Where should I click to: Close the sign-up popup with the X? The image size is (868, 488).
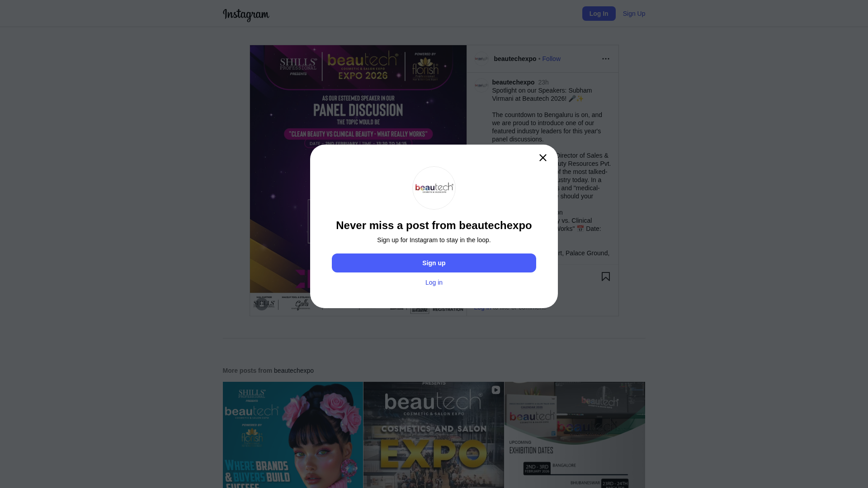click(542, 158)
